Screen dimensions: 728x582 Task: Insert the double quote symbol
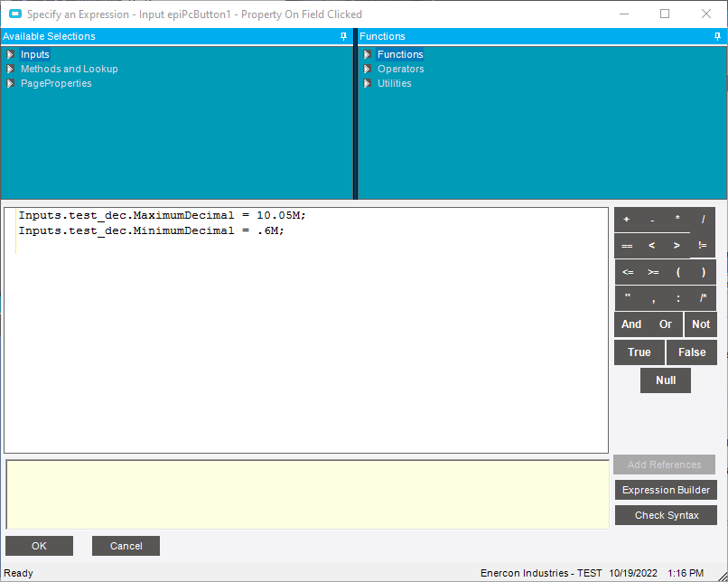(x=628, y=298)
